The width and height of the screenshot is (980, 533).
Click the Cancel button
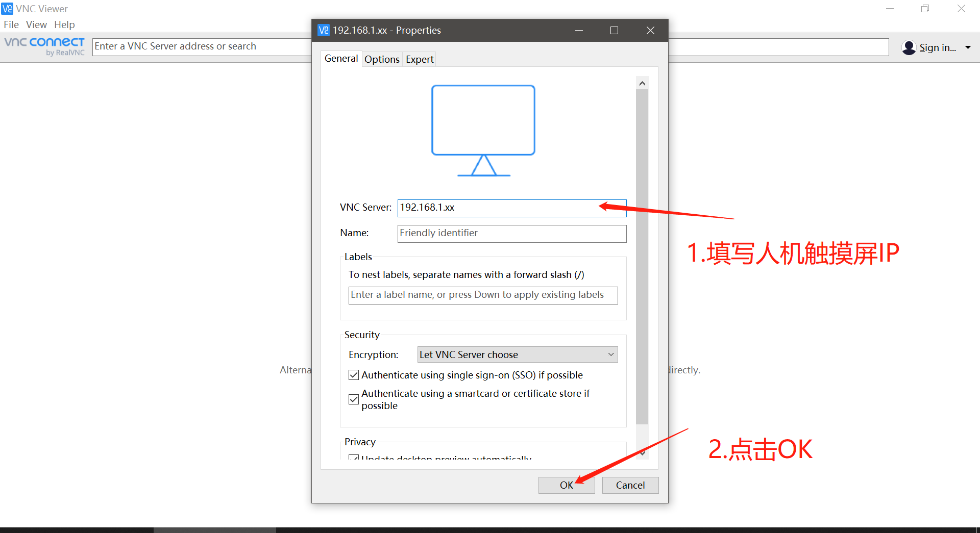pos(630,485)
